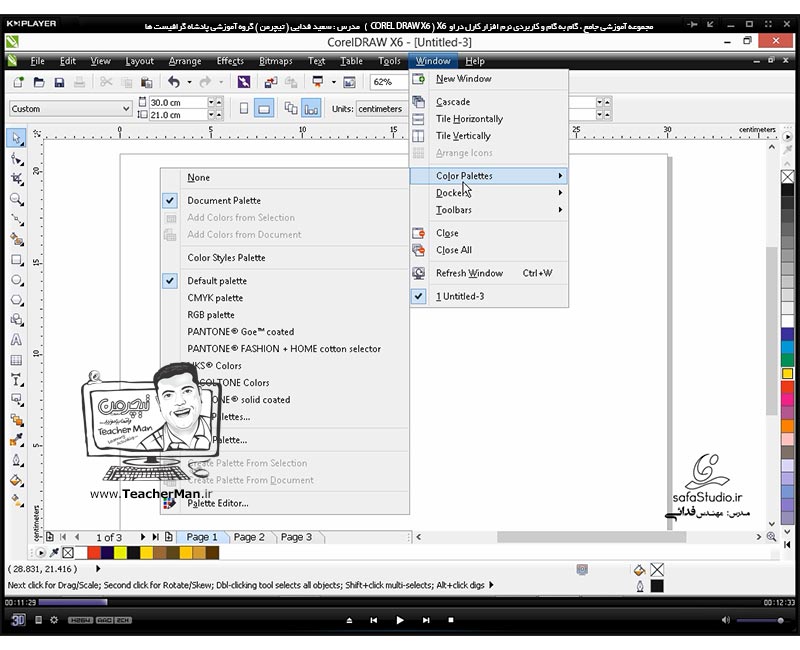Click KMPlayer stop button
The width and height of the screenshot is (800, 650).
point(451,620)
